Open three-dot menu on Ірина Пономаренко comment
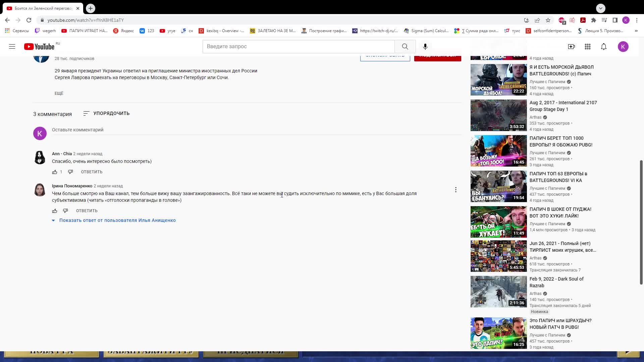The width and height of the screenshot is (644, 362). click(x=455, y=190)
